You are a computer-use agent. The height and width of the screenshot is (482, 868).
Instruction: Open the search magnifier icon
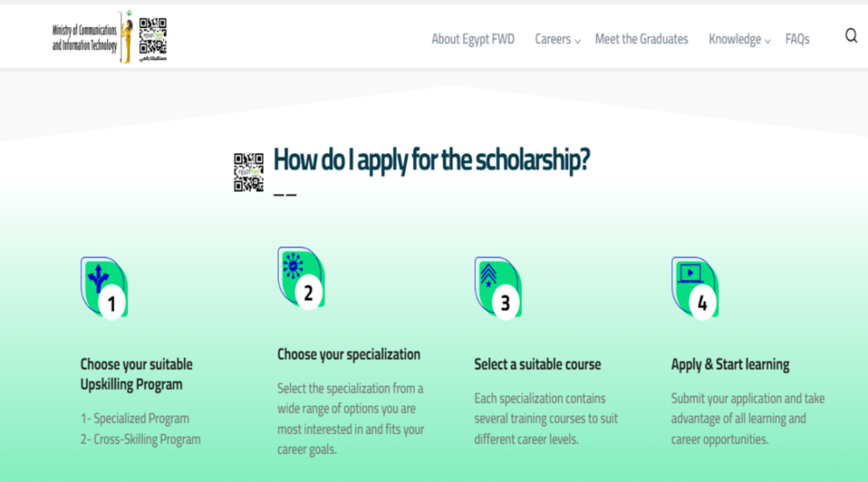tap(850, 36)
